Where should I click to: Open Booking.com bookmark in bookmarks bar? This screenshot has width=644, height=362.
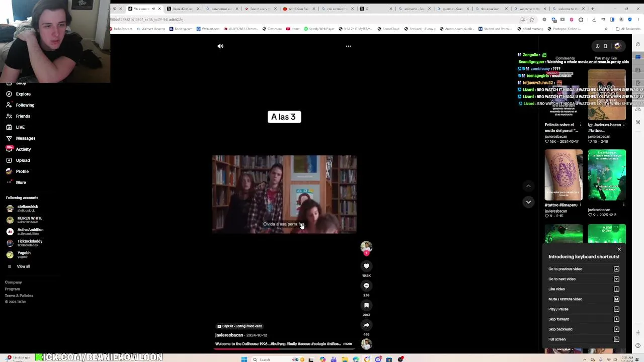point(181,29)
